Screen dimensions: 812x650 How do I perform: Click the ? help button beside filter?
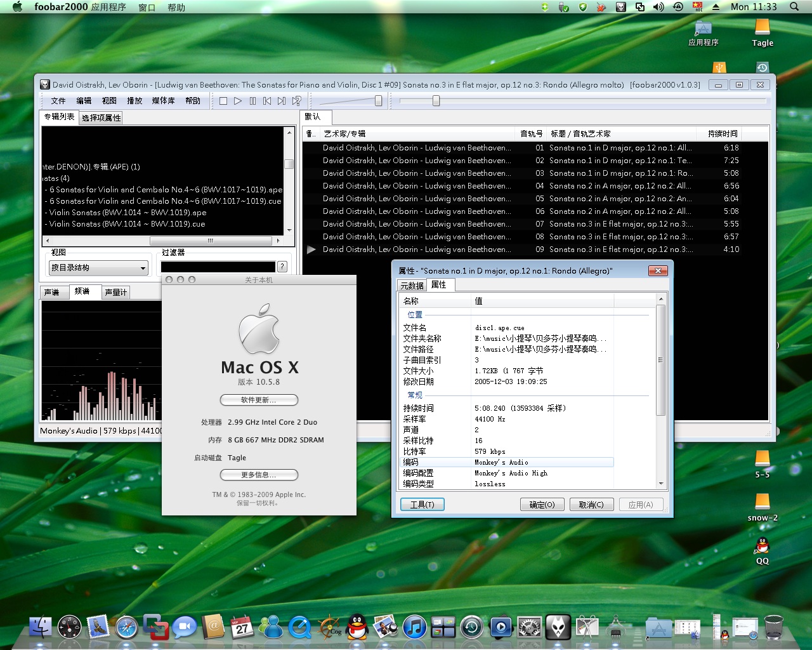[x=282, y=267]
